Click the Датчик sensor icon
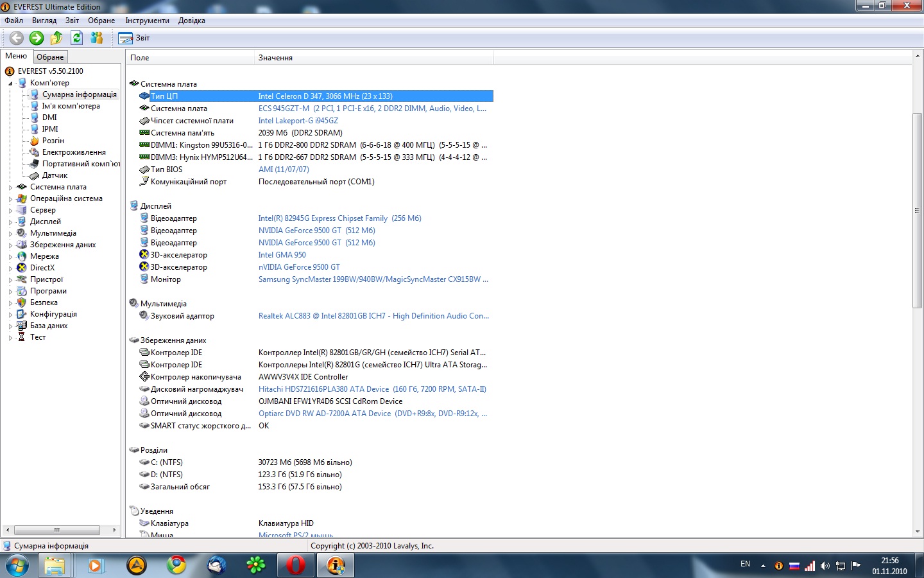Screen dimensions: 924x578 (x=35, y=175)
